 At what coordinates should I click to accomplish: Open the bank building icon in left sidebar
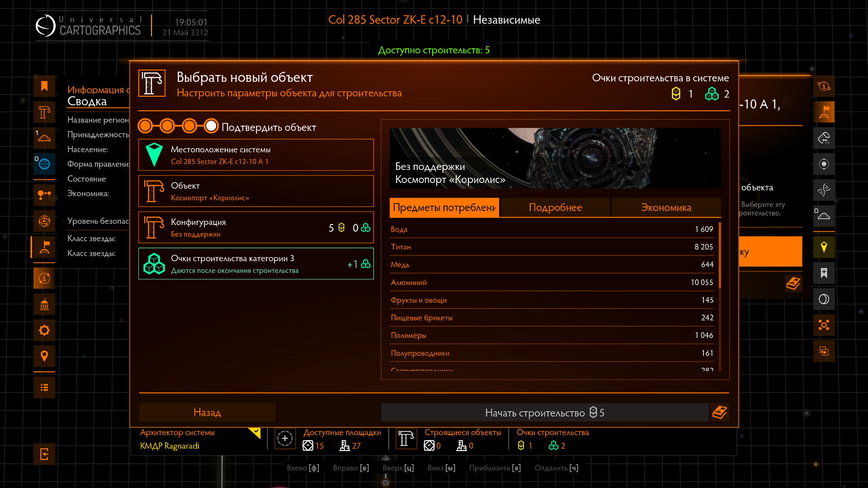click(44, 305)
